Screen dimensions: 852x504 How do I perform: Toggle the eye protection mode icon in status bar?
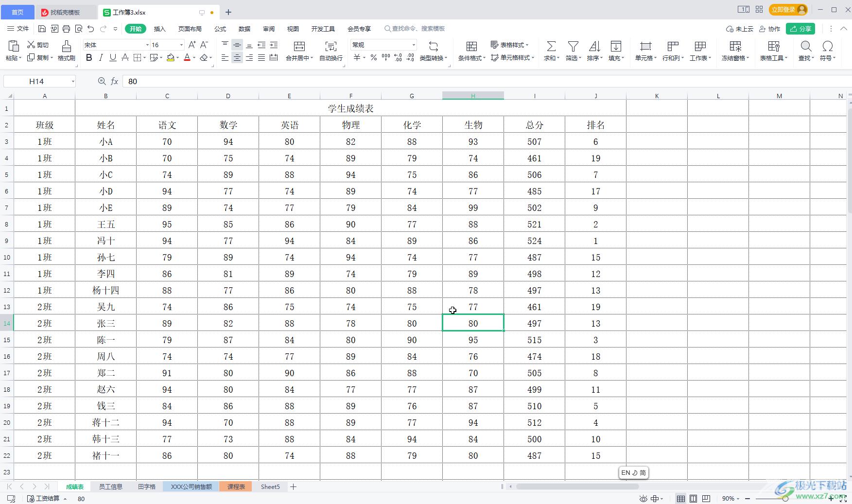(643, 499)
